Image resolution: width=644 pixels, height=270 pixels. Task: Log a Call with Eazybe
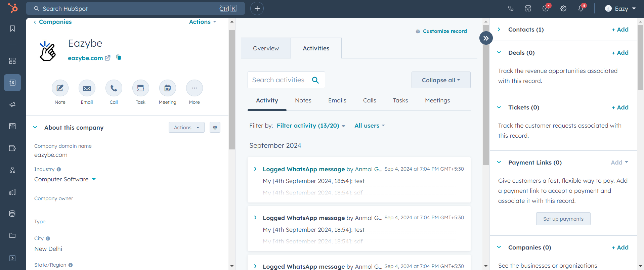click(x=114, y=88)
